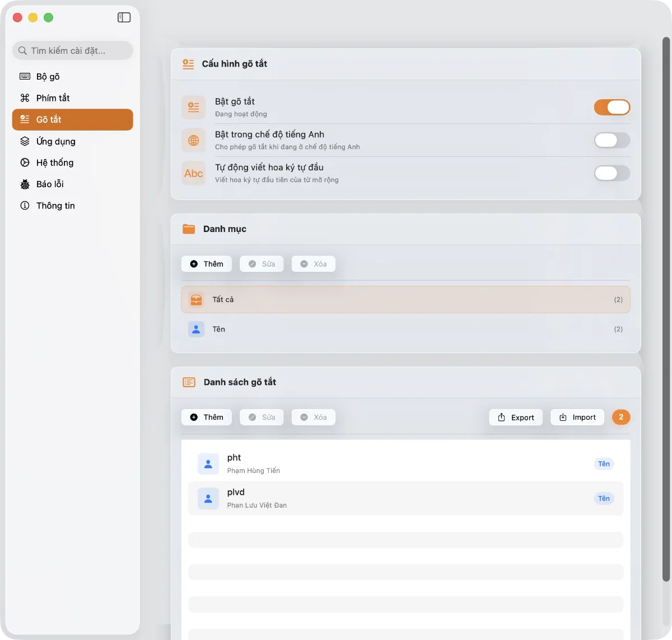This screenshot has width=672, height=640.
Task: Click the layers icon beside Ứng dụng
Action: (25, 141)
